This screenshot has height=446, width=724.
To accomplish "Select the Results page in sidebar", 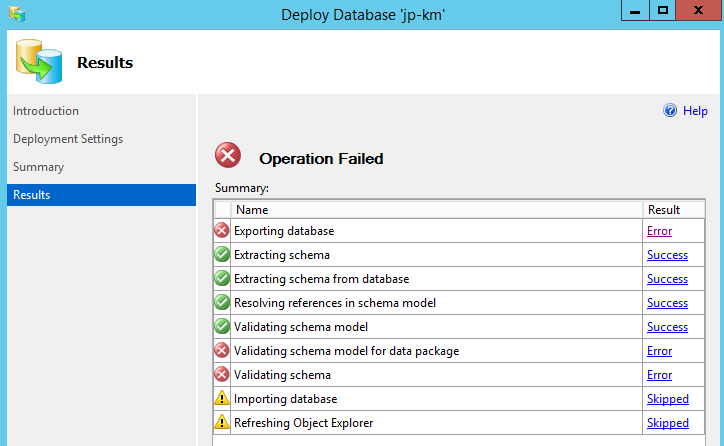I will 32,195.
